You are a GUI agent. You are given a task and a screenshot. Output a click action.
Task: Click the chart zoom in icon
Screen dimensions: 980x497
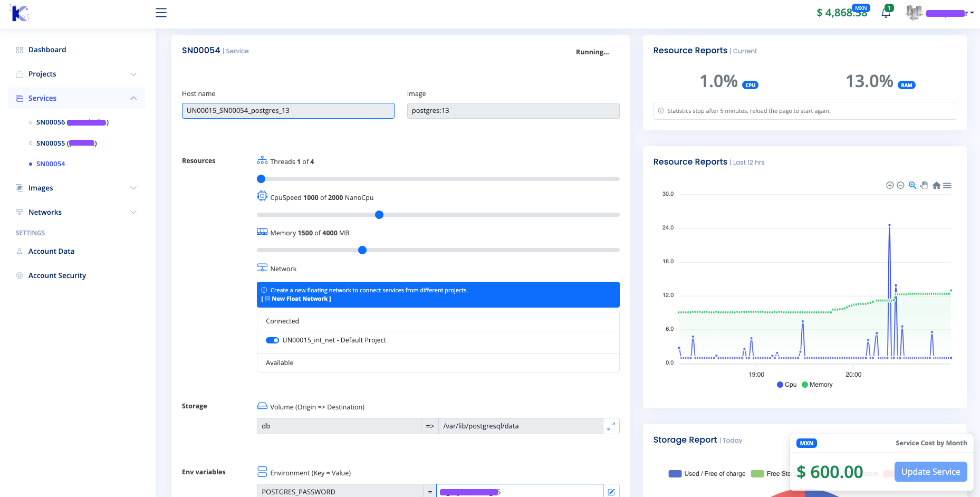(x=890, y=185)
